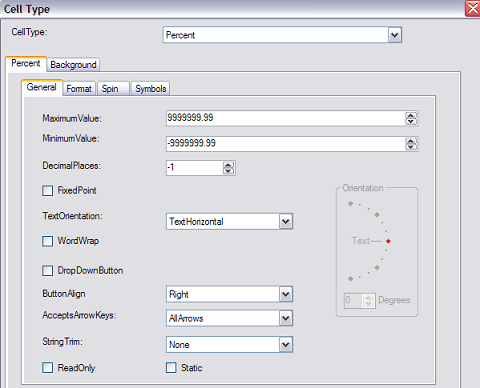Screen dimensions: 480x388
Task: Click the red orientation marker beside Text
Action: click(x=388, y=241)
